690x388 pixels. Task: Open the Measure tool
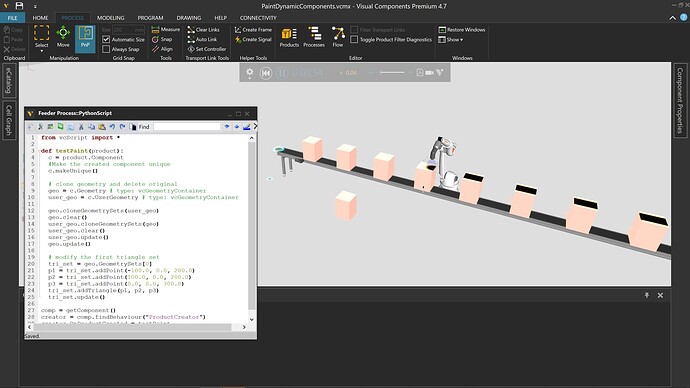pyautogui.click(x=165, y=29)
